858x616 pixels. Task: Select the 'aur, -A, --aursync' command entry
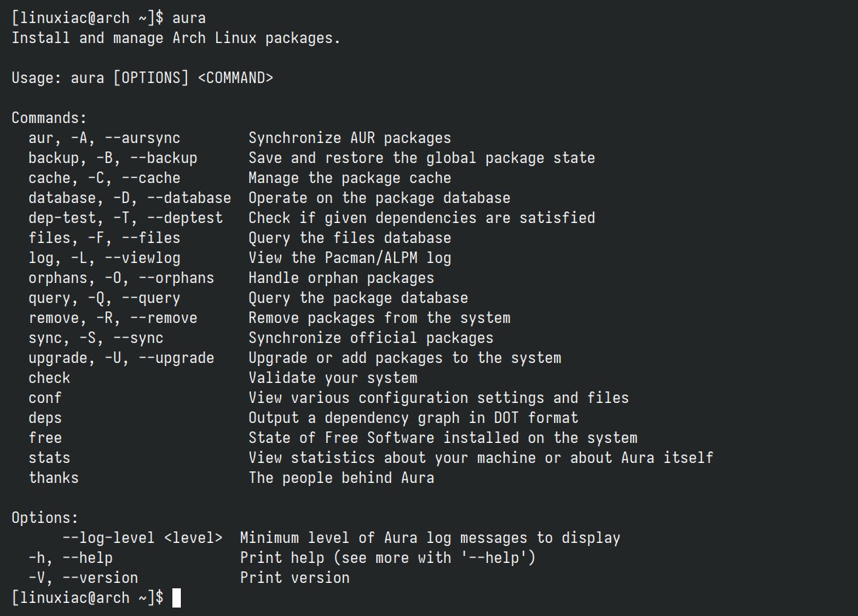pos(104,138)
